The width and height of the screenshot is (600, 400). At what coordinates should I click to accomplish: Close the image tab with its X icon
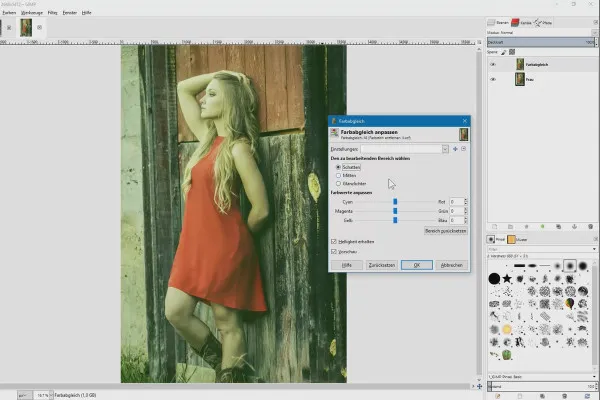point(40,28)
